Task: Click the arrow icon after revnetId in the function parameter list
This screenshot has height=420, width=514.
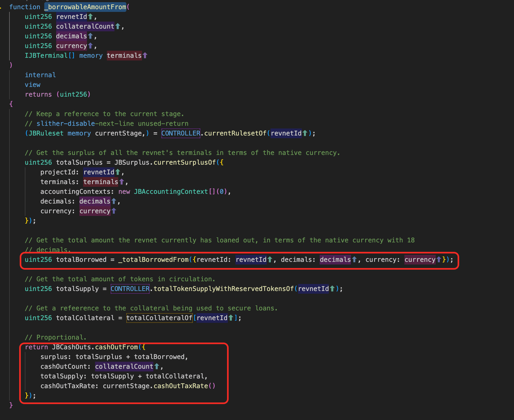Action: coord(90,17)
